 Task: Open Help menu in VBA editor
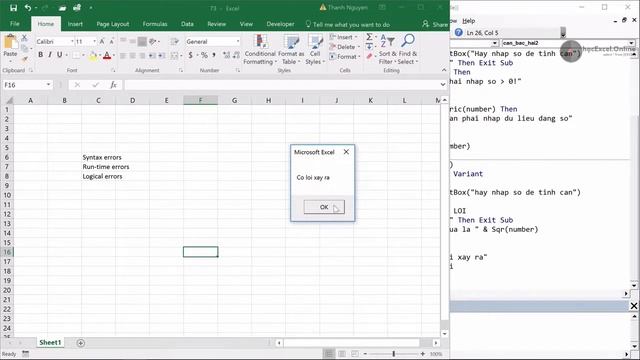469,21
